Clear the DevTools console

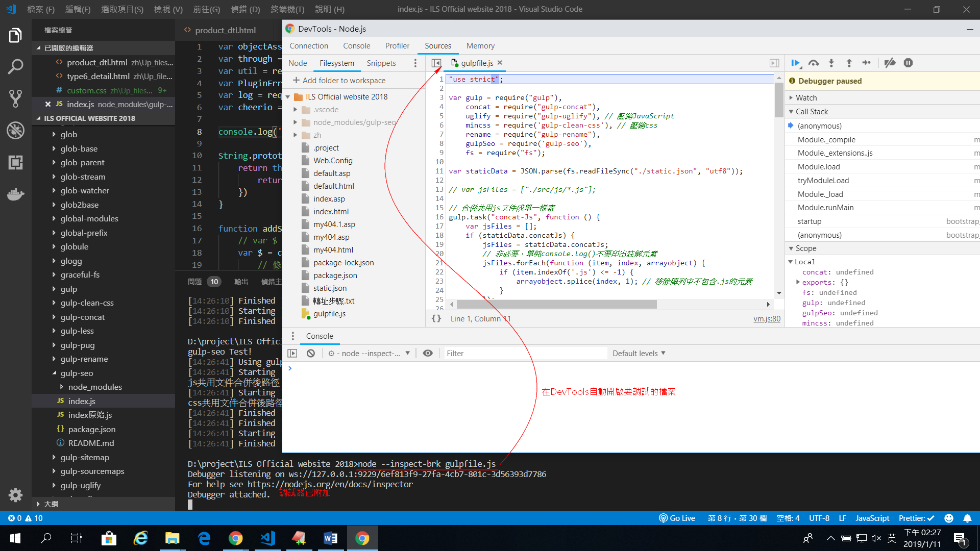click(311, 353)
